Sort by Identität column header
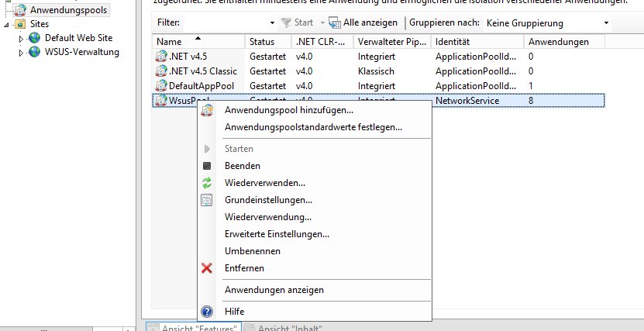Viewport: 644px width, 331px height. click(x=477, y=42)
